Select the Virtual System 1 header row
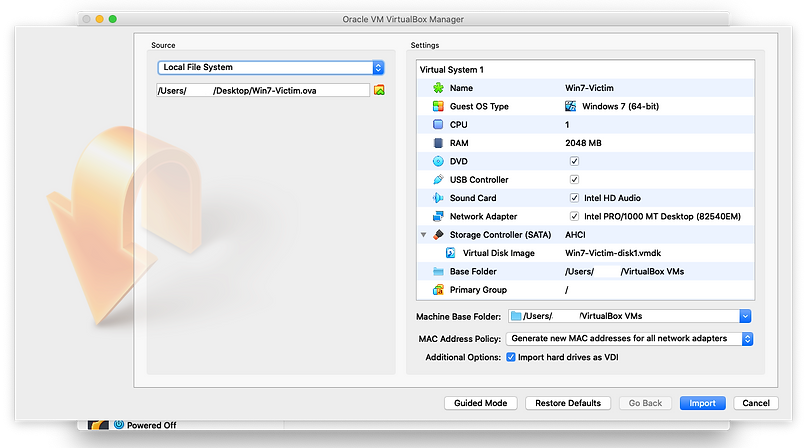The height and width of the screenshot is (448, 807). pos(585,70)
